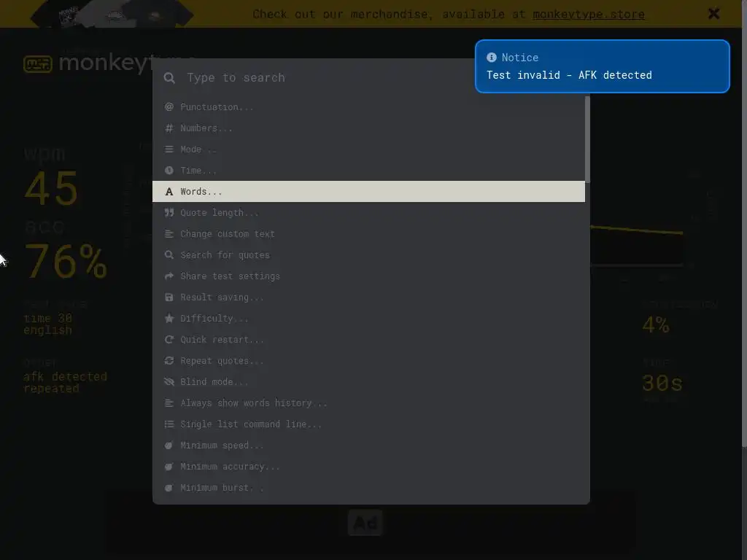Click the bomb icon beside Minimum accuracy
The height and width of the screenshot is (560, 747).
click(x=169, y=466)
